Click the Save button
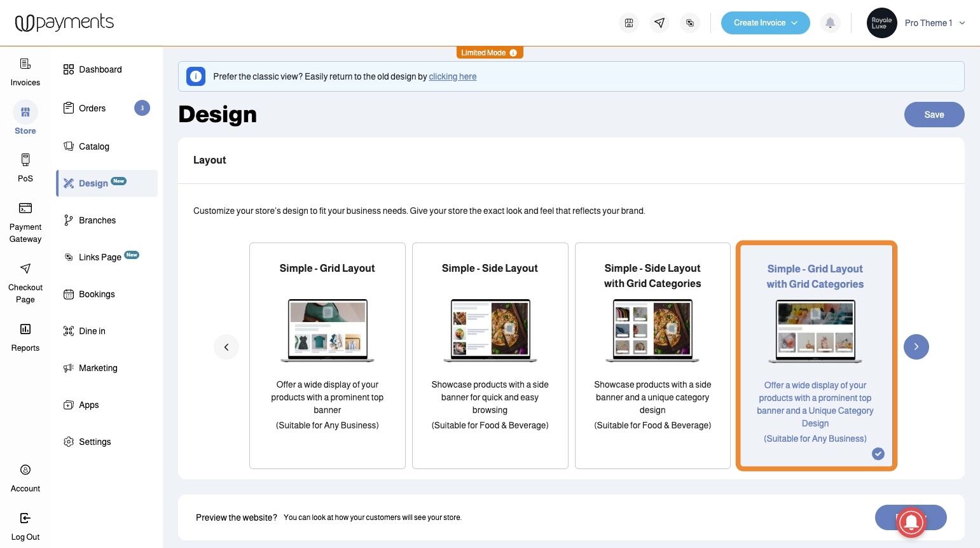 tap(934, 115)
